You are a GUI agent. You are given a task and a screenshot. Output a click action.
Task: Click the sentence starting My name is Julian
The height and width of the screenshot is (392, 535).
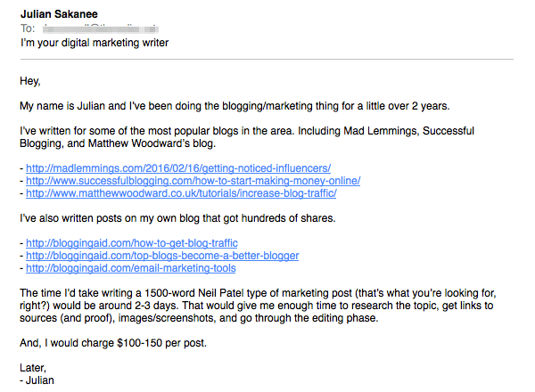[235, 106]
